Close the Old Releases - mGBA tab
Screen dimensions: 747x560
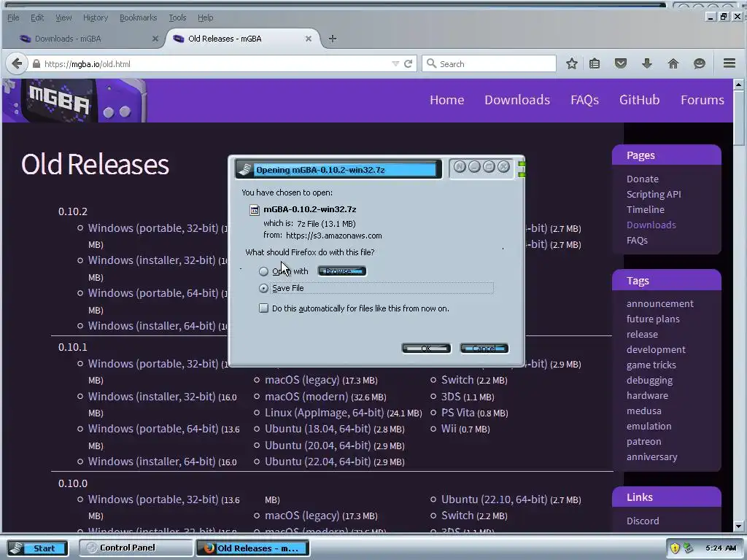pos(309,39)
